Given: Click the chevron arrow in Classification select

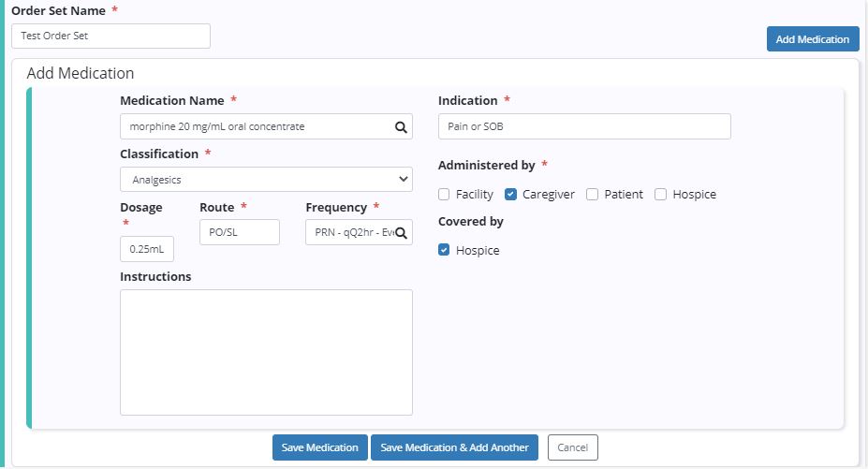Looking at the screenshot, I should point(403,180).
